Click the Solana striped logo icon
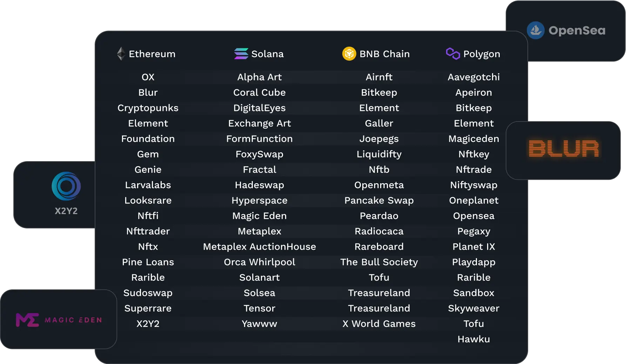Image resolution: width=626 pixels, height=364 pixels. (241, 54)
